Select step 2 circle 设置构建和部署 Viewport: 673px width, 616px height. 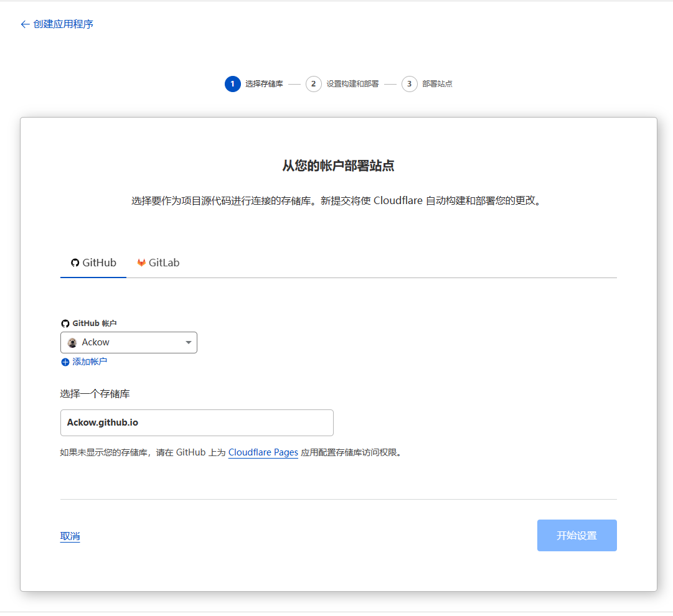[313, 83]
